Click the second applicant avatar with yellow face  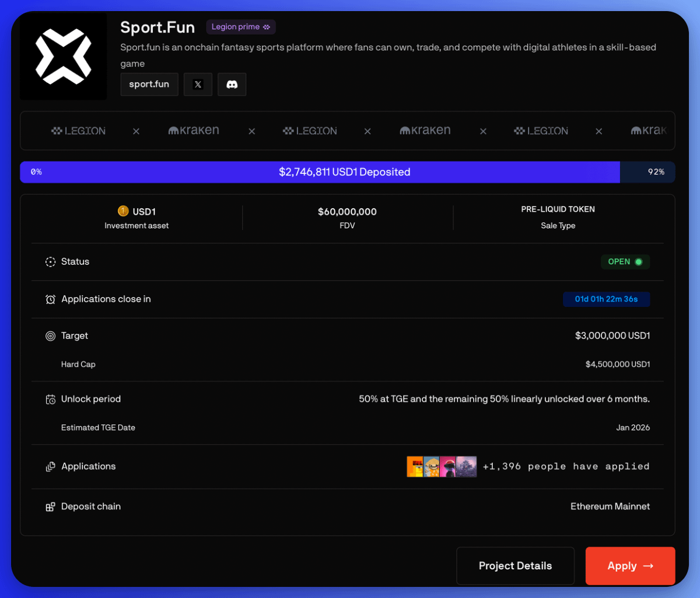click(432, 467)
